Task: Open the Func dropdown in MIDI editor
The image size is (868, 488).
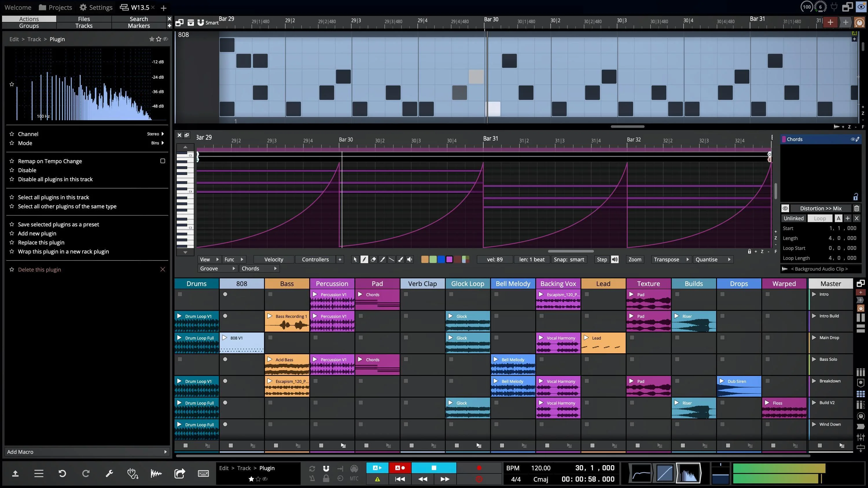Action: (x=234, y=259)
